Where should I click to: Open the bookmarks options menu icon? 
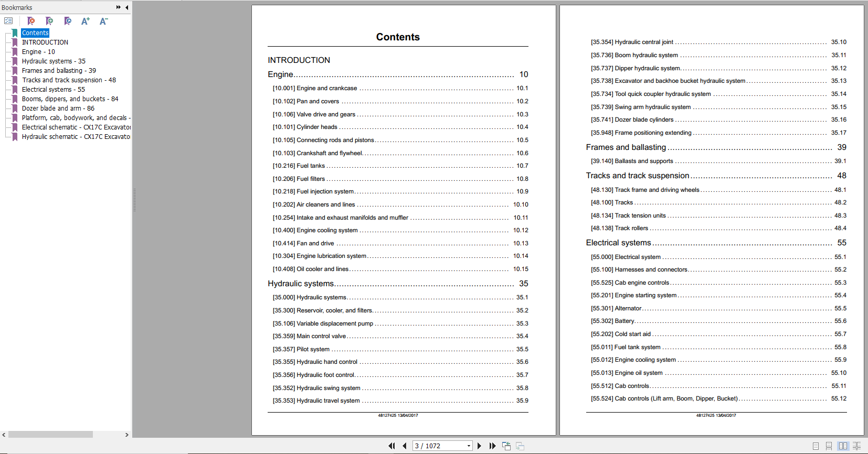tap(8, 21)
